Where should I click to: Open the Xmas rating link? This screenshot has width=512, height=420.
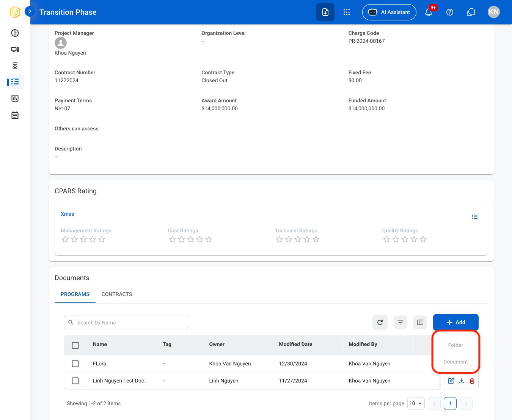pos(68,214)
